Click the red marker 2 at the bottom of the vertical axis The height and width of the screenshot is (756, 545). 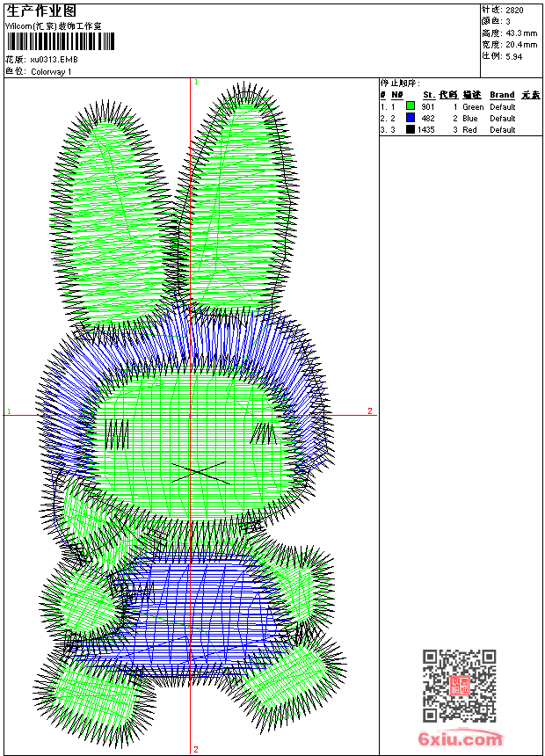[196, 749]
